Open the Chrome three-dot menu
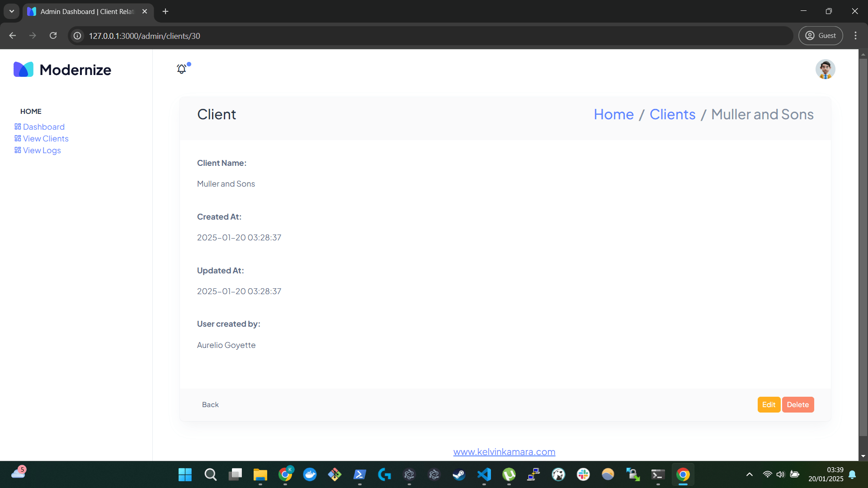 (855, 36)
